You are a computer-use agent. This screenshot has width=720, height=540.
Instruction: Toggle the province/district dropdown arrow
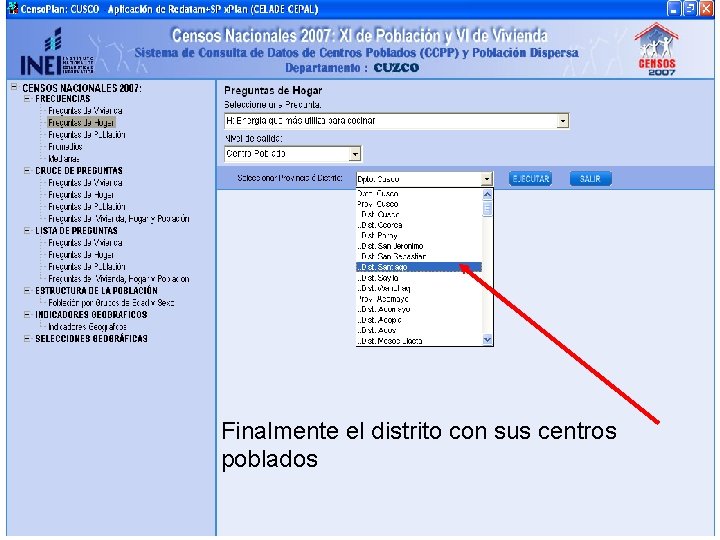(487, 179)
